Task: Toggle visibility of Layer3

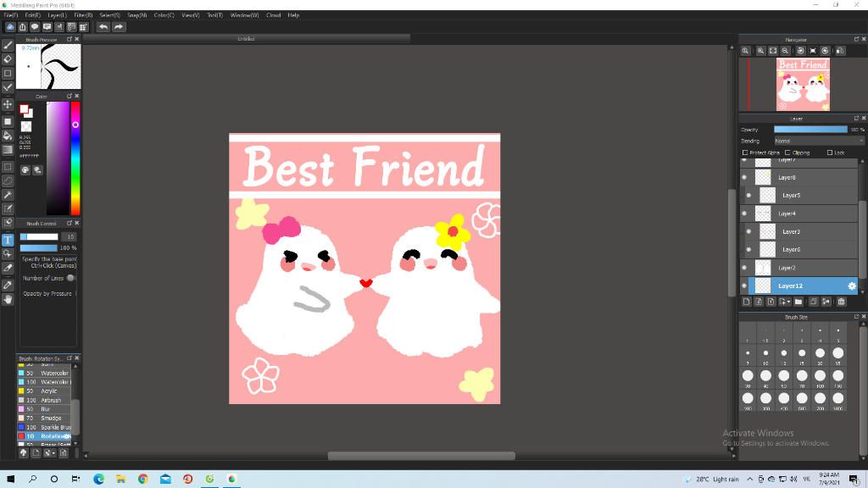Action: click(x=749, y=232)
